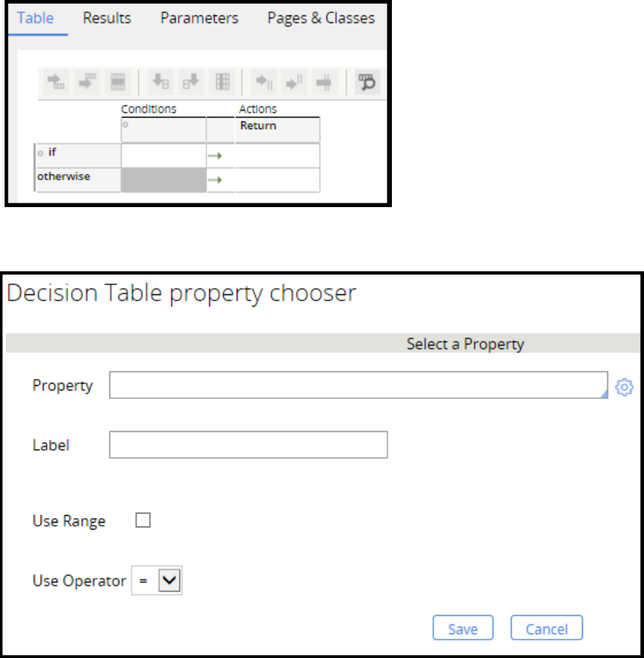Select the empty condition cell in if row
The width and height of the screenshot is (644, 658).
click(x=163, y=155)
